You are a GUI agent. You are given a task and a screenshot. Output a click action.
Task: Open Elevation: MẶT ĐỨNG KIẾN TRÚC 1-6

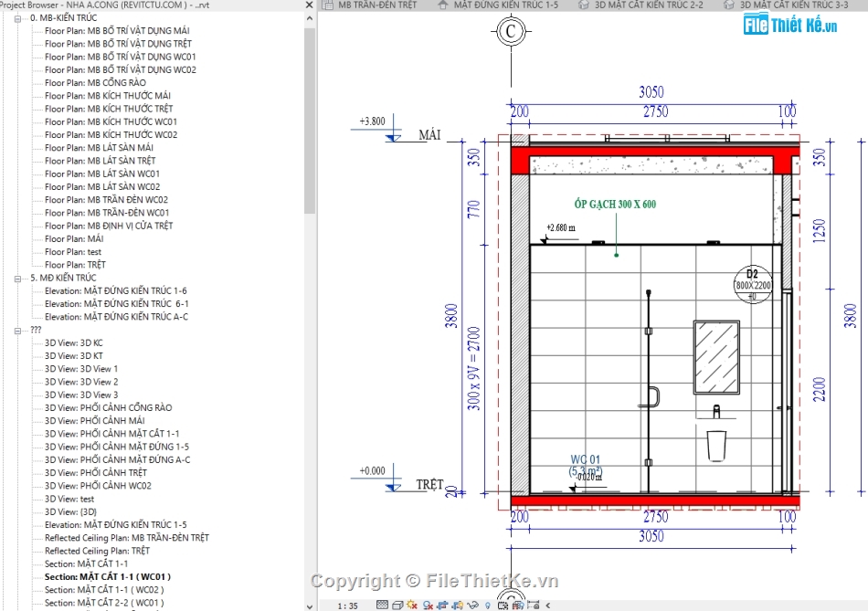[116, 291]
